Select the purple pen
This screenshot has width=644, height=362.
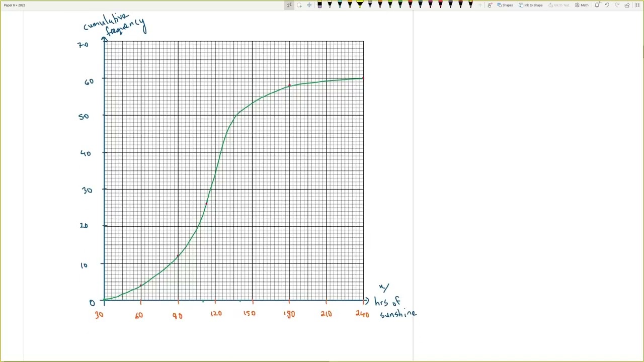click(x=450, y=4)
